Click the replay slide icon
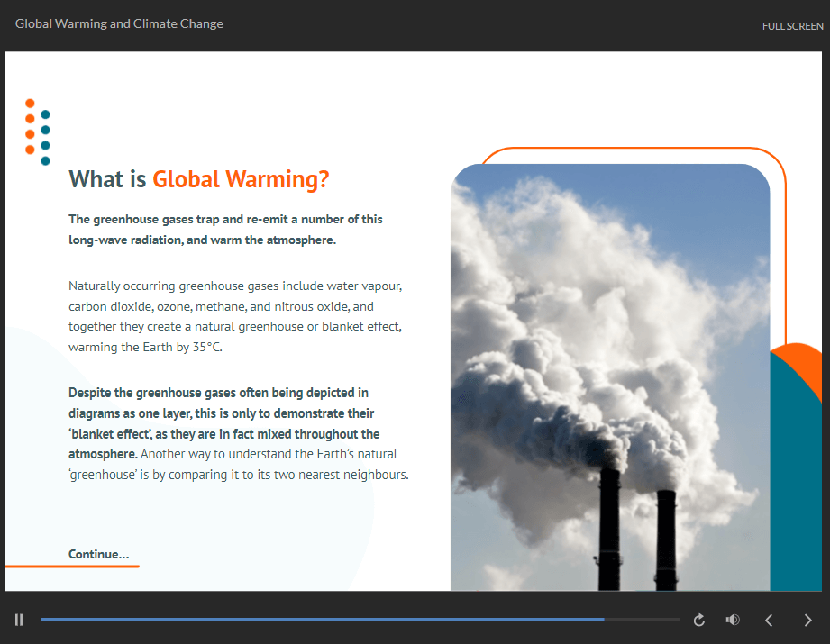Image resolution: width=830 pixels, height=644 pixels. [699, 620]
